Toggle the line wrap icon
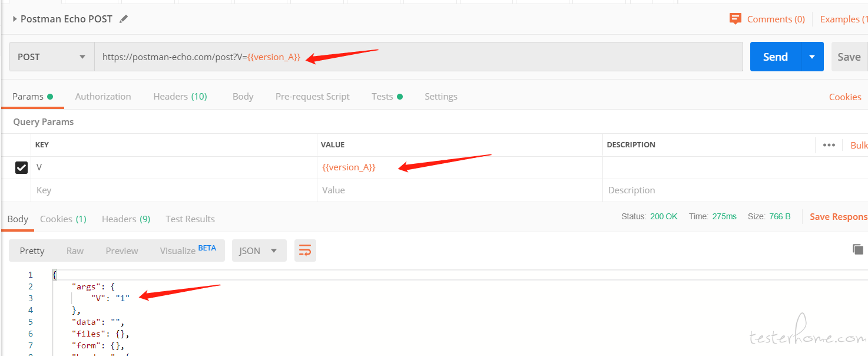The height and width of the screenshot is (356, 868). click(x=305, y=250)
